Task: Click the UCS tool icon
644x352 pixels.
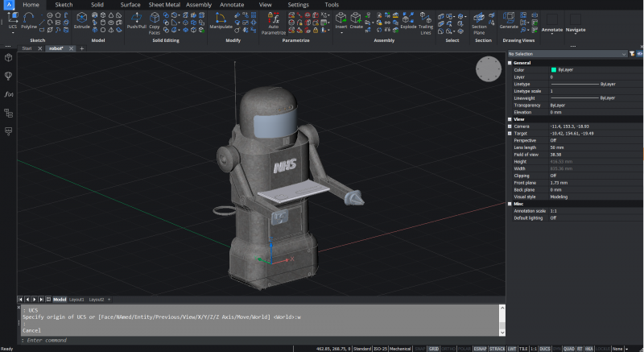Action: pyautogui.click(x=13, y=18)
